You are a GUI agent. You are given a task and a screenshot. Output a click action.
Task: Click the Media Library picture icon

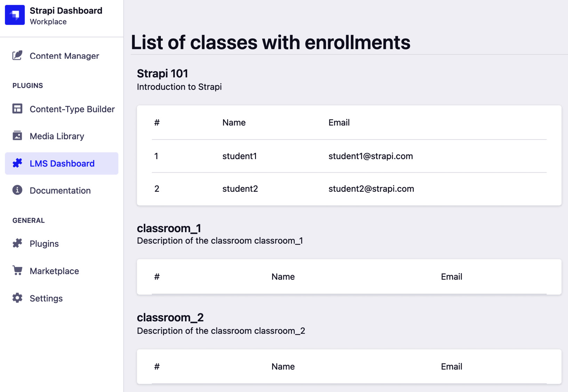17,136
